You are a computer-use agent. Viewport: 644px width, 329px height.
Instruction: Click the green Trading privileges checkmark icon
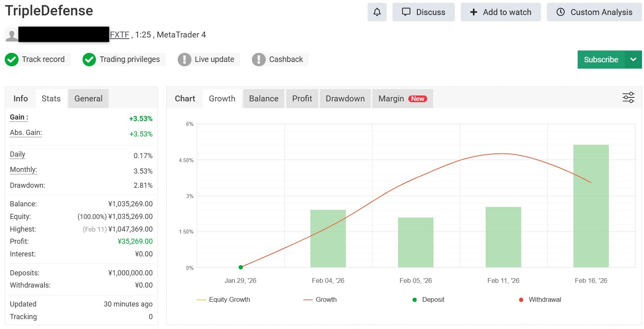89,60
